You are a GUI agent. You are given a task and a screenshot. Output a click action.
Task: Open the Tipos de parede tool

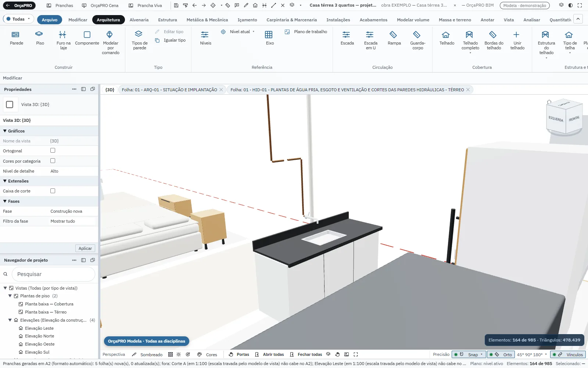pos(140,40)
